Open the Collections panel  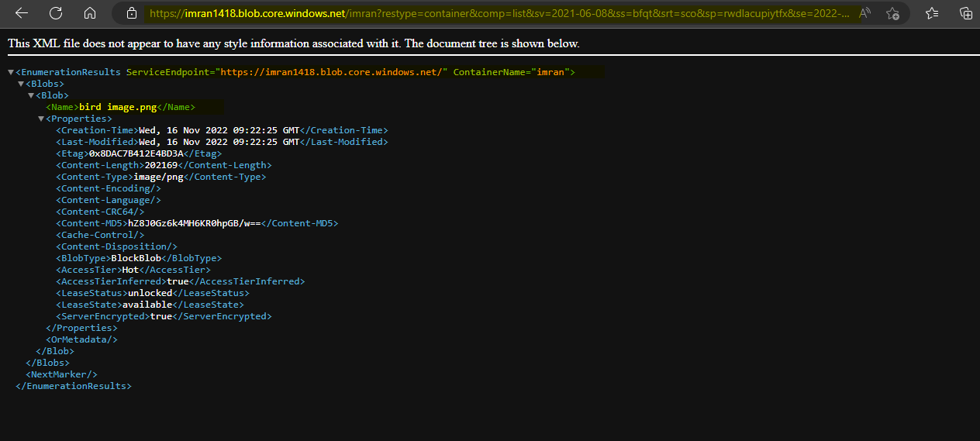(966, 13)
